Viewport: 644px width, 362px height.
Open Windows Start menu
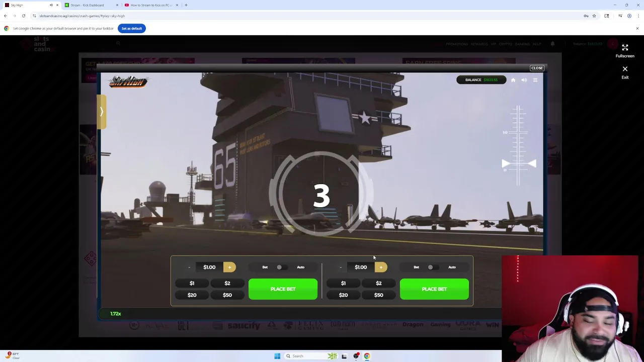277,356
